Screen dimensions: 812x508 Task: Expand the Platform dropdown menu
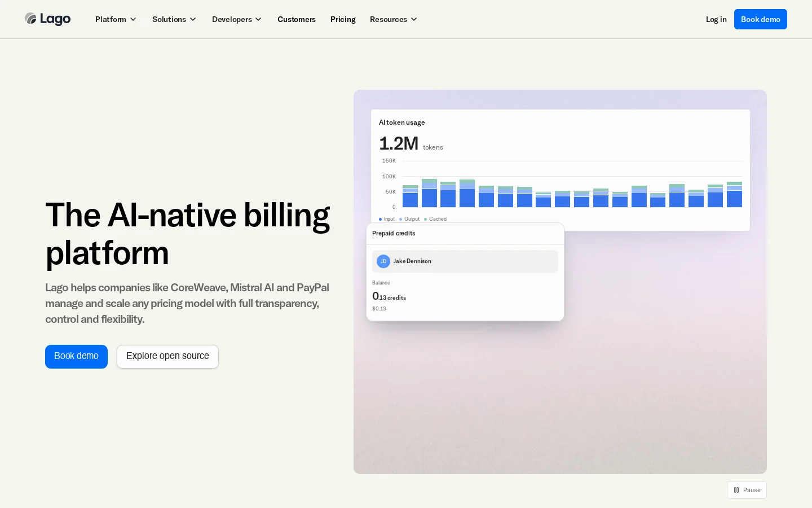[x=116, y=19]
